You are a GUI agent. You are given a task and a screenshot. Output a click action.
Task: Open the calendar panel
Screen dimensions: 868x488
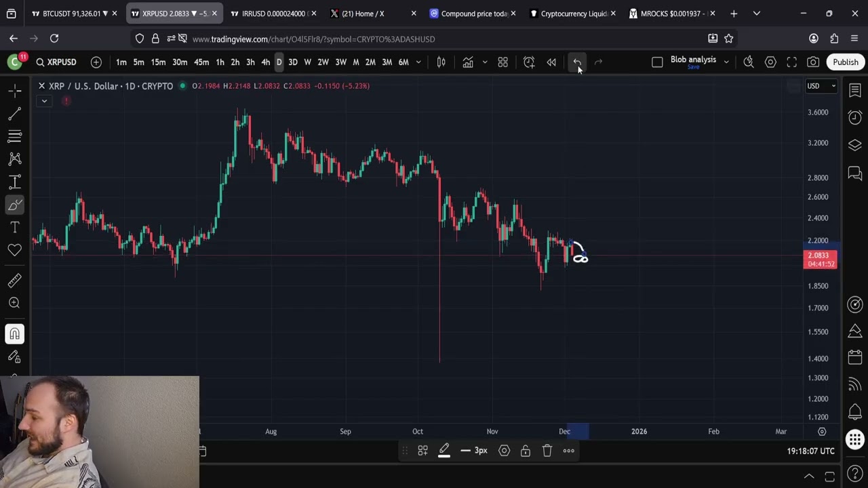tap(854, 357)
